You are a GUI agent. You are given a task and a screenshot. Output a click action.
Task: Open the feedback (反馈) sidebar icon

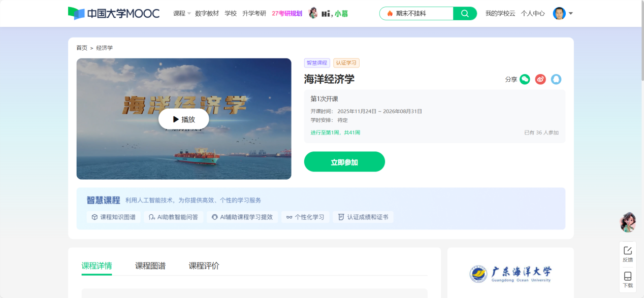tap(628, 253)
